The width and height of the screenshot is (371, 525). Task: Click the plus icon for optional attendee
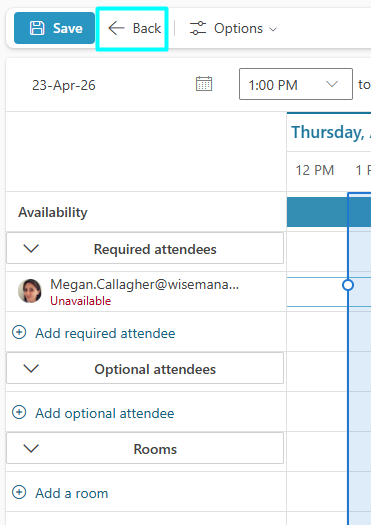pos(19,412)
